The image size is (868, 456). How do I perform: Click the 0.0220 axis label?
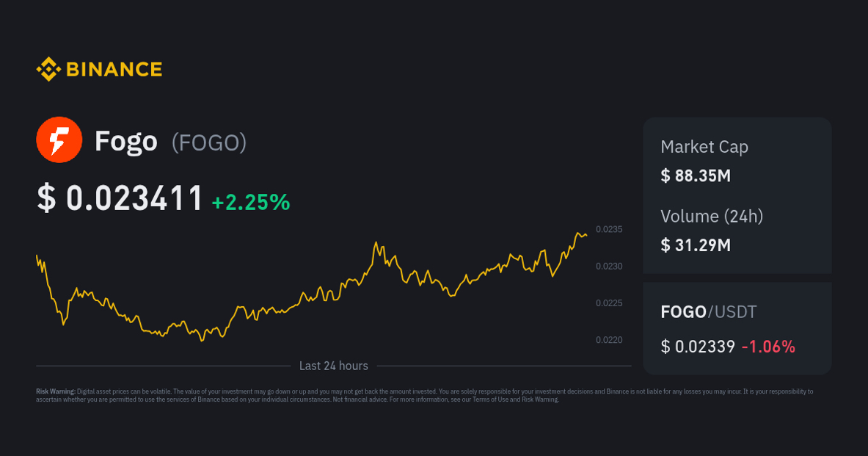[609, 340]
